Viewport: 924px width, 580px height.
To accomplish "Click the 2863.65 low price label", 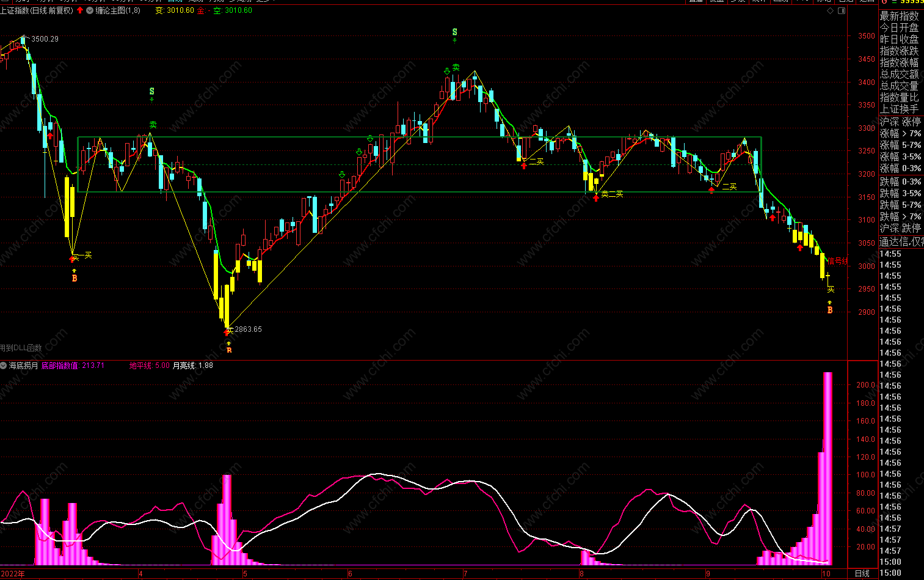I will pos(249,329).
